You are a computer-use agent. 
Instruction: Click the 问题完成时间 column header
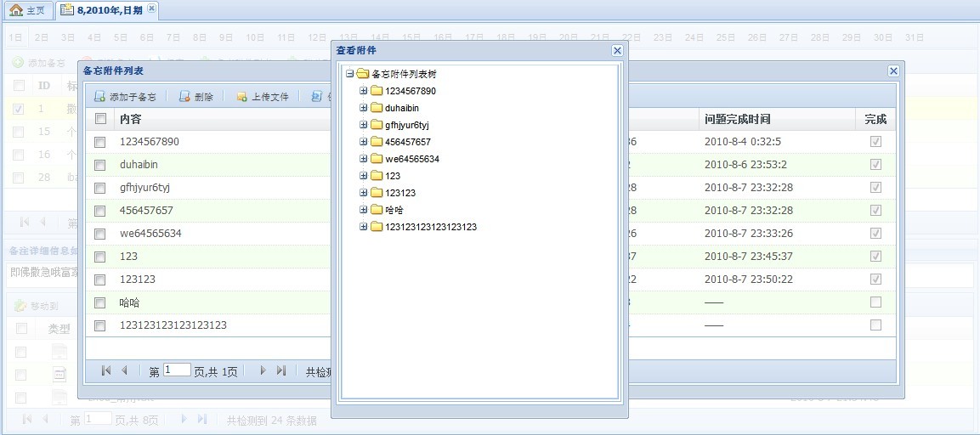click(x=737, y=119)
